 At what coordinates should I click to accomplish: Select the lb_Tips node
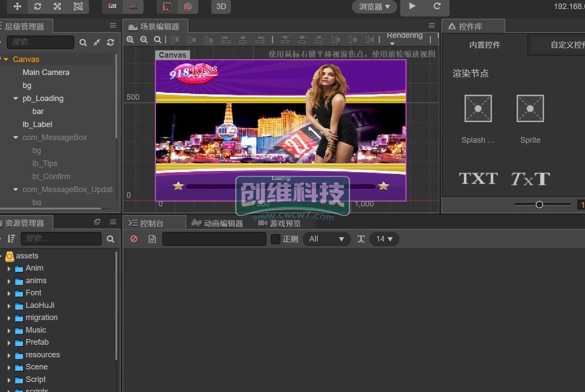pos(45,163)
